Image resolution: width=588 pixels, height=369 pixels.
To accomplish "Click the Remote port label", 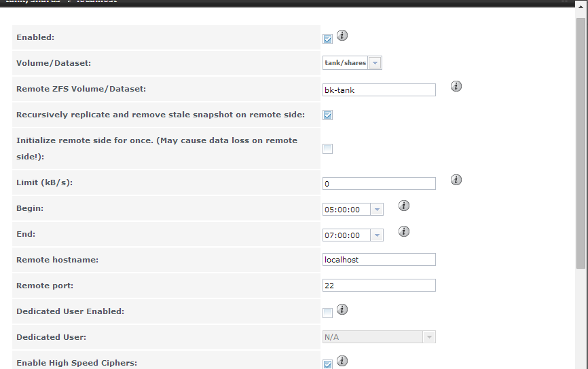I will (x=45, y=286).
